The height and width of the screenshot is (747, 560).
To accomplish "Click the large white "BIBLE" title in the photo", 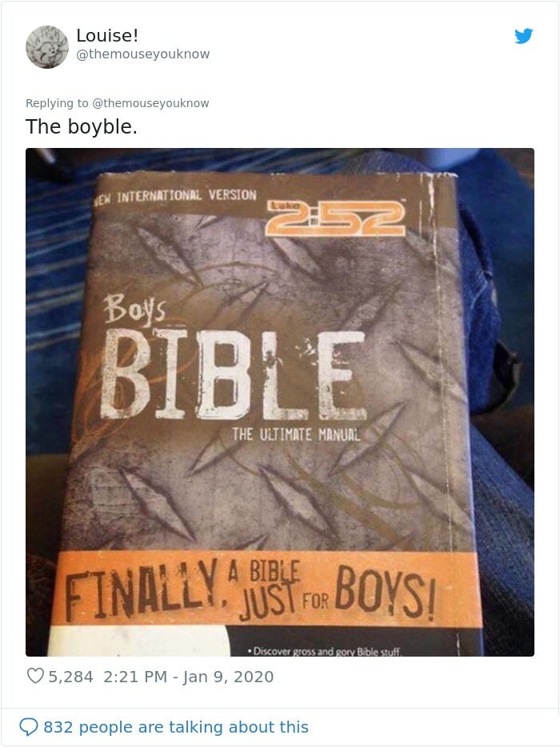I will (x=234, y=374).
